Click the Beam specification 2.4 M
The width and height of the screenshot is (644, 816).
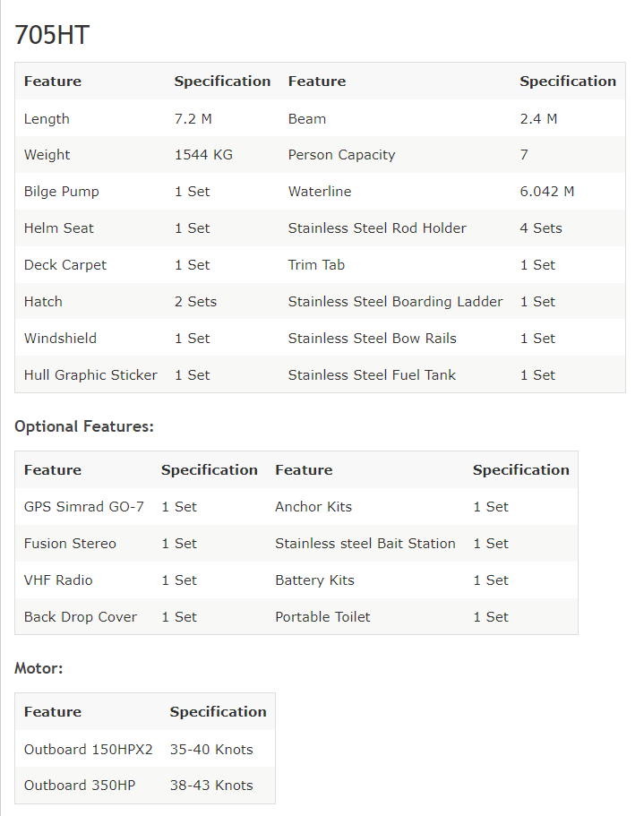tap(538, 118)
